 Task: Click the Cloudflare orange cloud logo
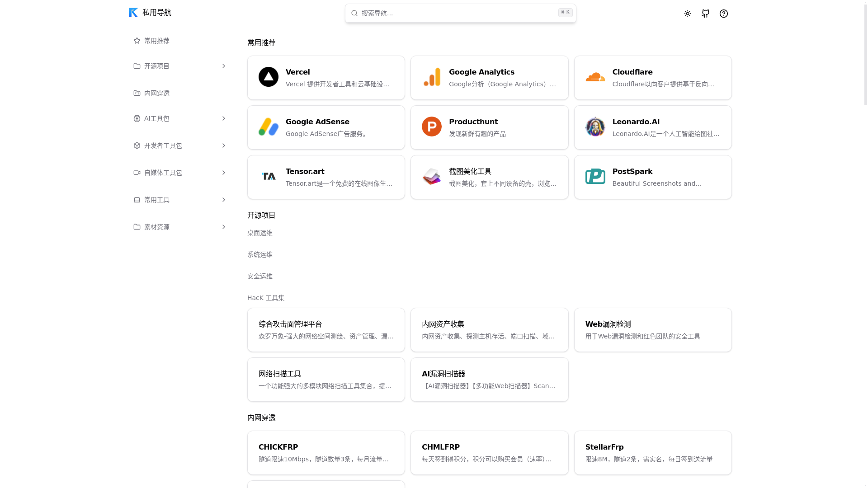(x=595, y=77)
